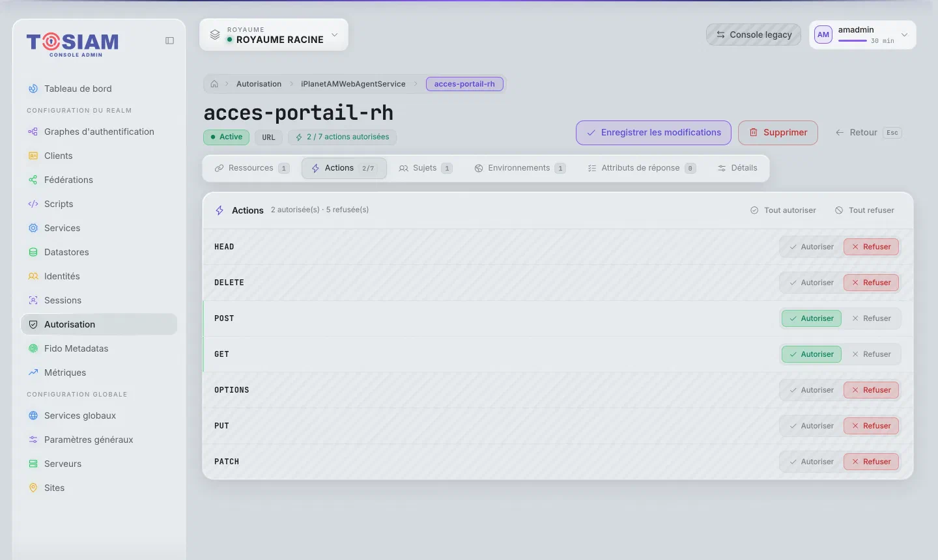This screenshot has height=560, width=938.
Task: Switch to the Sujets tab
Action: pyautogui.click(x=425, y=168)
